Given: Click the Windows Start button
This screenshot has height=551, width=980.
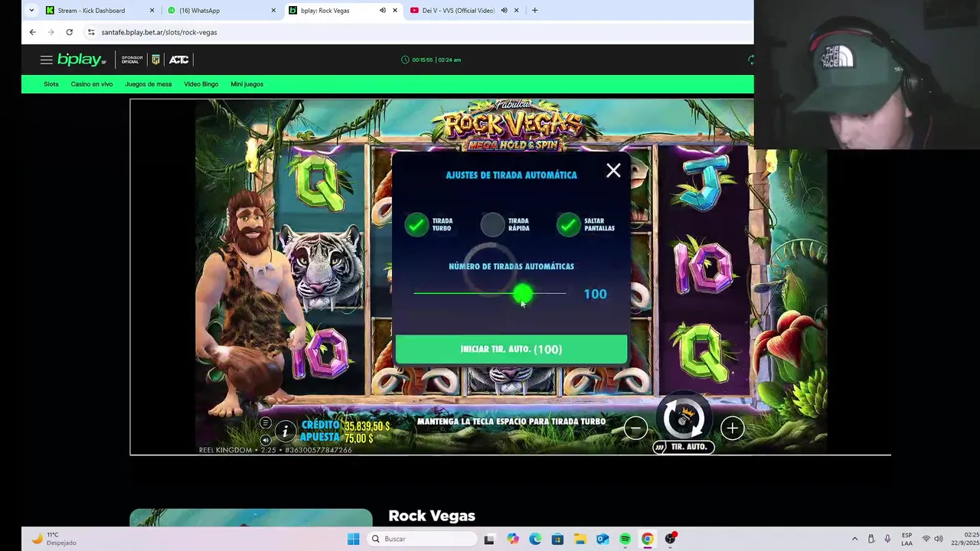Looking at the screenshot, I should [353, 539].
